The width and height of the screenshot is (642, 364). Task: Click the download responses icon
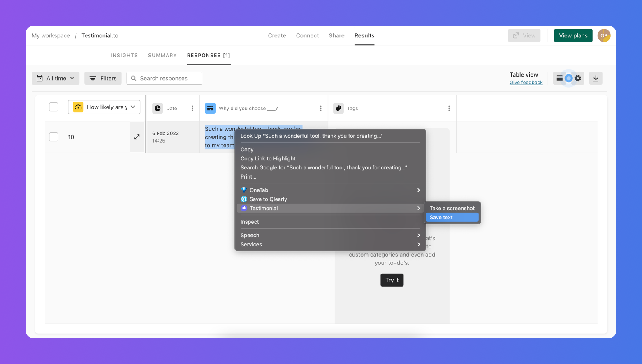(596, 78)
